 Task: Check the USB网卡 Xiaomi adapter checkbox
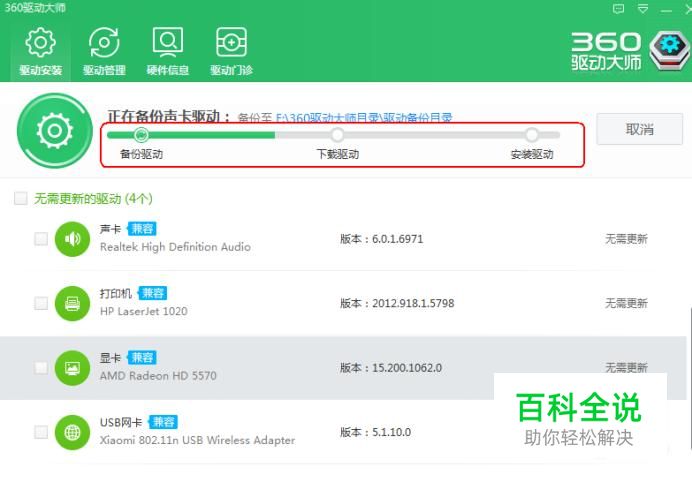pos(41,432)
